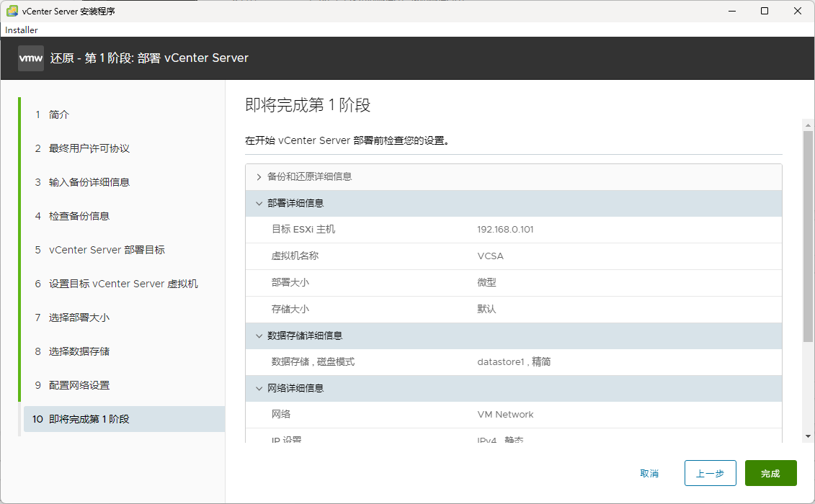The width and height of the screenshot is (815, 504).
Task: Return to step 8 选择数据存储
Action: pos(79,351)
